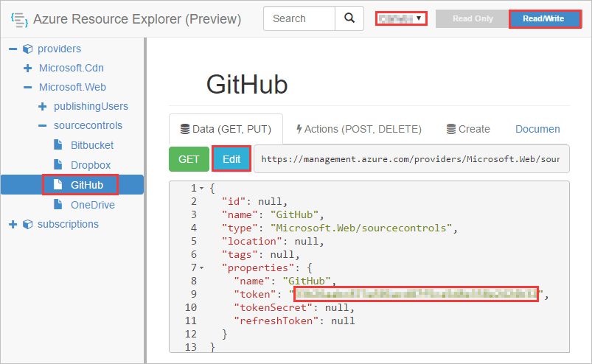This screenshot has height=364, width=592.
Task: Click the Azure Resource Explorer (Preview) title
Action: [x=137, y=19]
